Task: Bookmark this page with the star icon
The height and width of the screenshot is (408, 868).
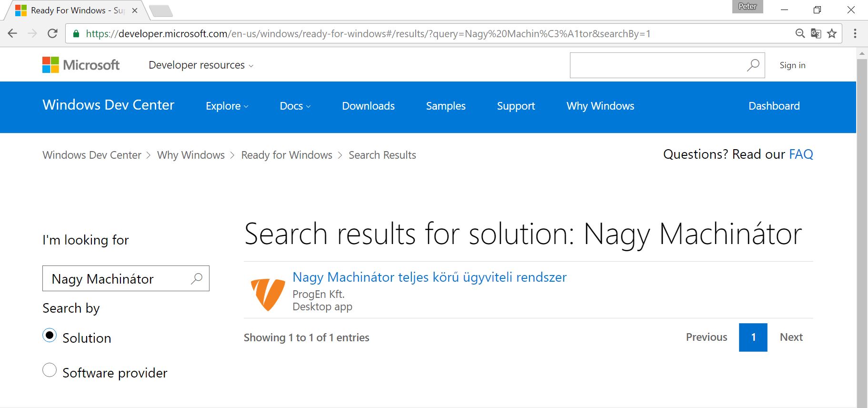Action: [832, 33]
